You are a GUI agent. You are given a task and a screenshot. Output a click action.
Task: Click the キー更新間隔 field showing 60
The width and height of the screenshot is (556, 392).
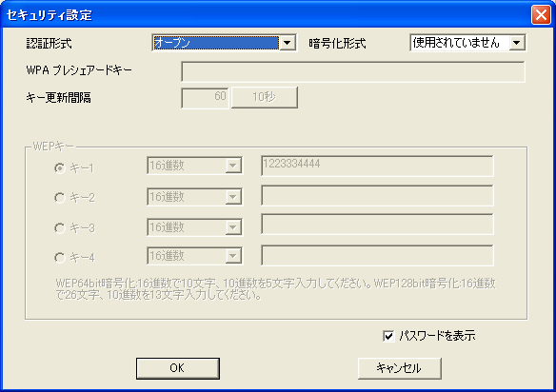click(x=205, y=97)
